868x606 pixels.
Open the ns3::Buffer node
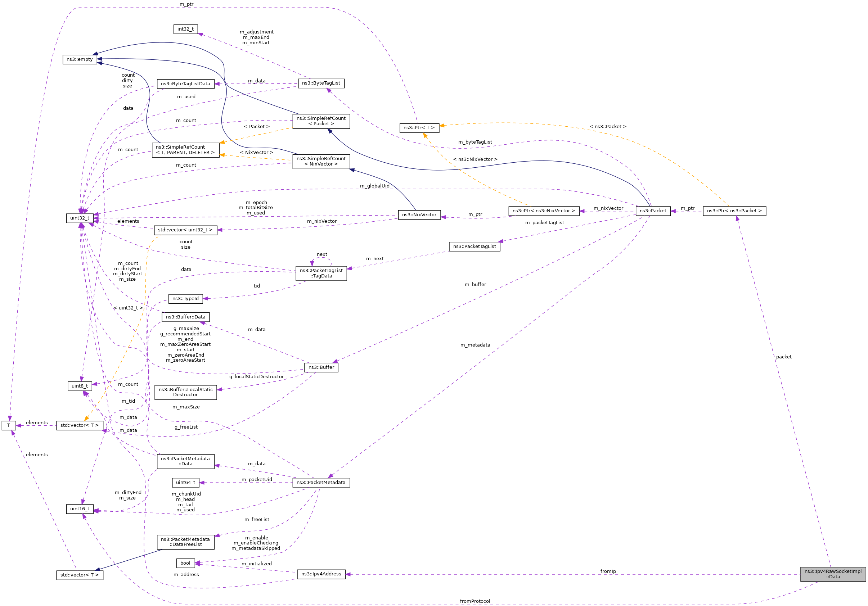[x=321, y=368]
